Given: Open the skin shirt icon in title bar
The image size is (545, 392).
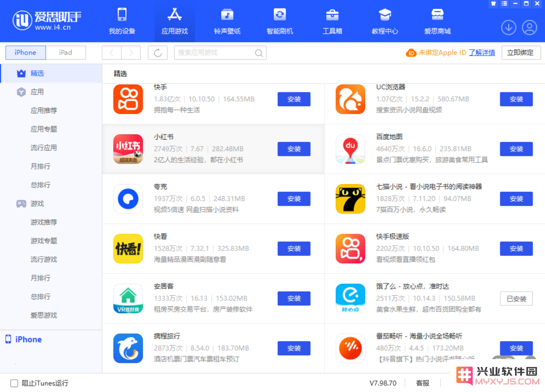Looking at the screenshot, I should 493,4.
